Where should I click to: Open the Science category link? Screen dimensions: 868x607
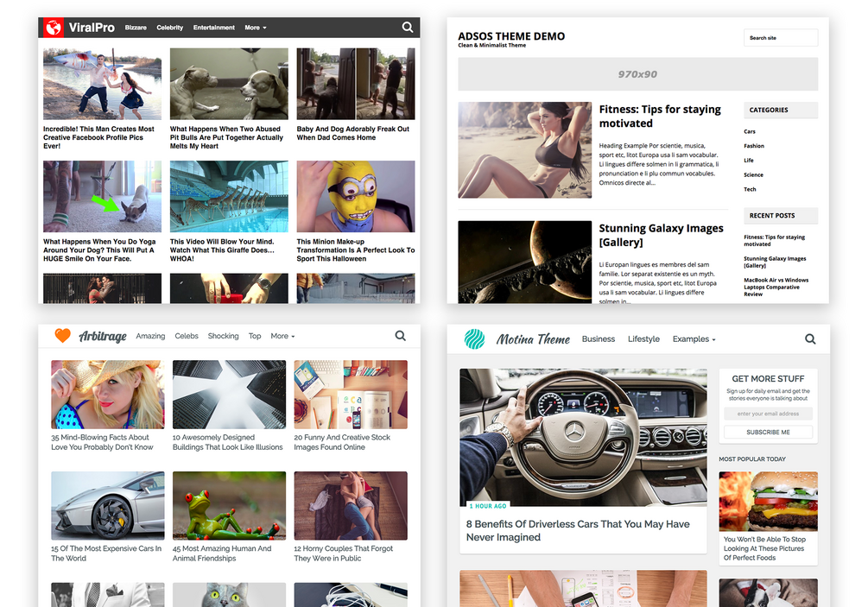(x=753, y=175)
